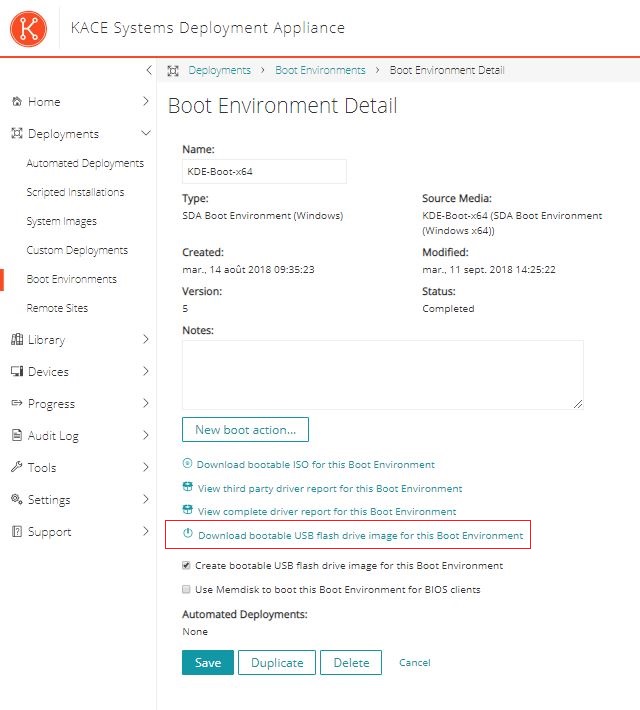
Task: Click the Type value SDA Boot Environment (Windows)
Action: tap(263, 216)
